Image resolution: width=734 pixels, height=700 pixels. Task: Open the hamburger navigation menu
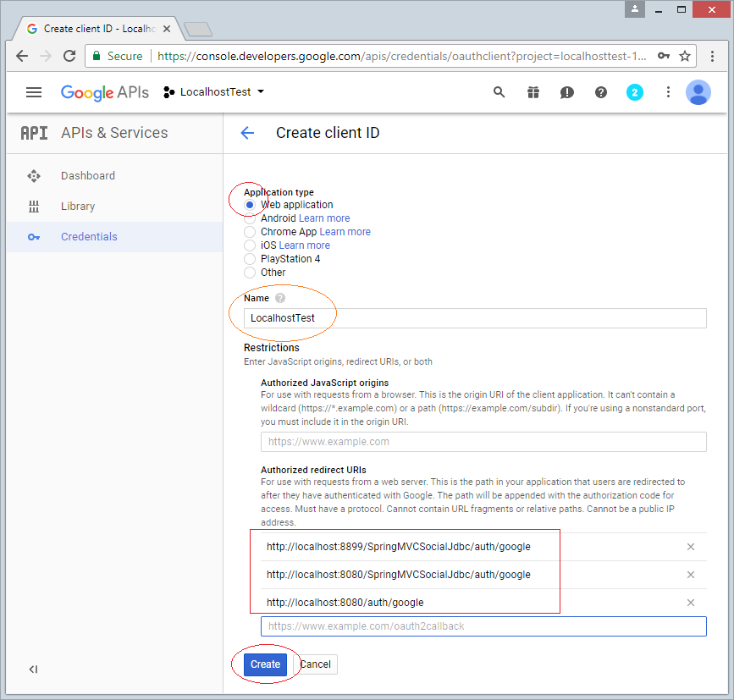34,92
